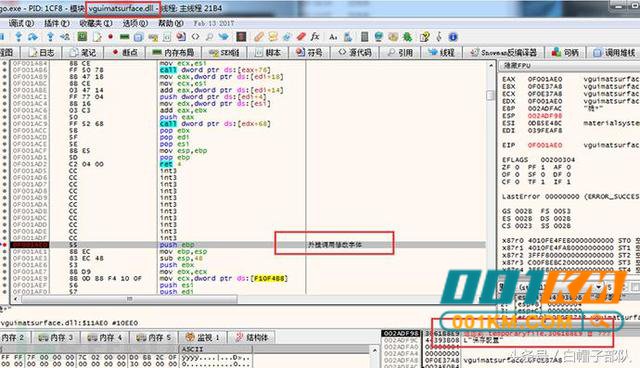Click the Aa strings toolbar icon
640x368 pixels.
click(333, 37)
